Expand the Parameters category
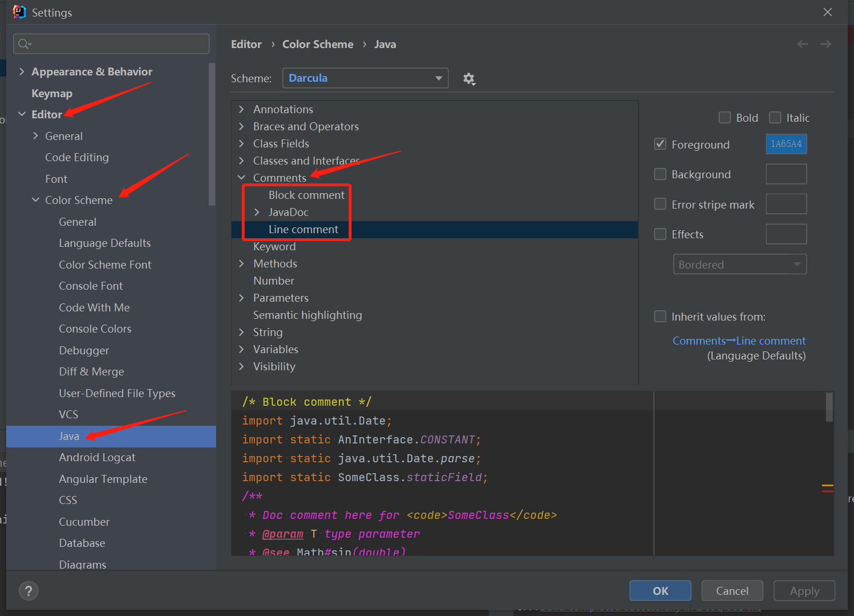This screenshot has width=854, height=616. tap(241, 298)
